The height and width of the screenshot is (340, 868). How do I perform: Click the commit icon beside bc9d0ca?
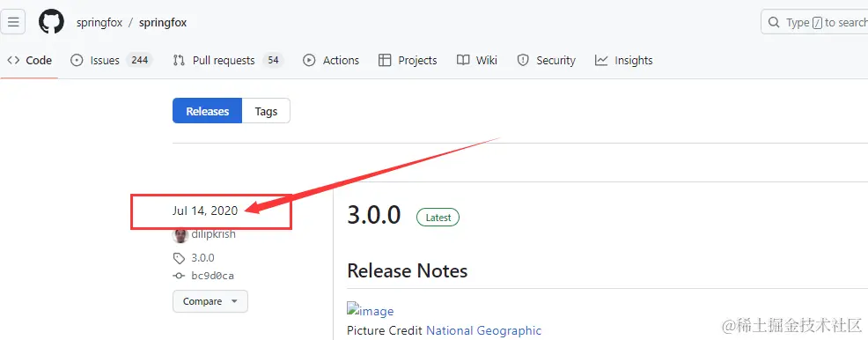coord(179,276)
